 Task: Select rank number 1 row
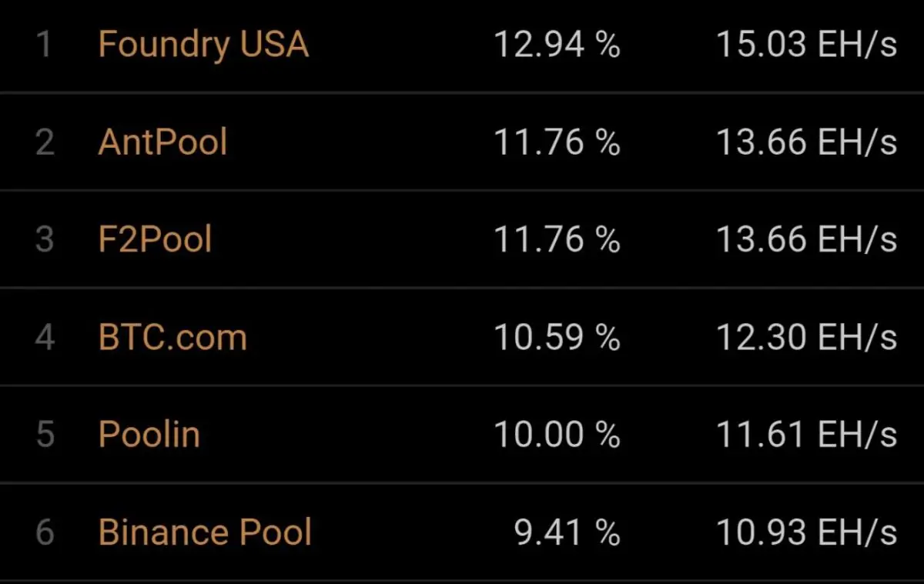coord(462,46)
